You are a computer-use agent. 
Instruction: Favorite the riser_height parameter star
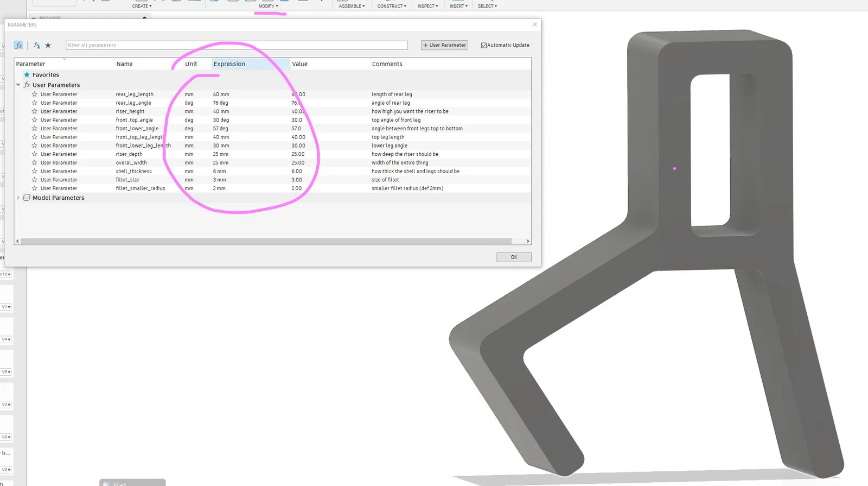click(35, 111)
